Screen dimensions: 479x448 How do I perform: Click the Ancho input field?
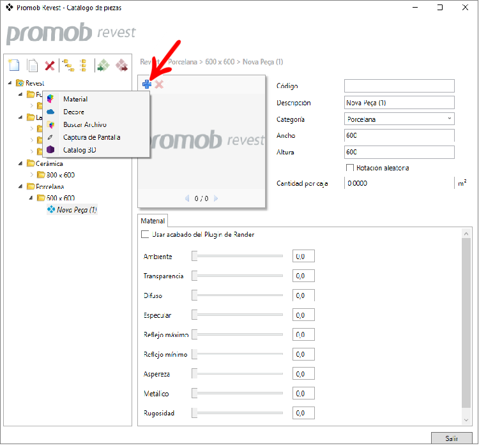(399, 135)
